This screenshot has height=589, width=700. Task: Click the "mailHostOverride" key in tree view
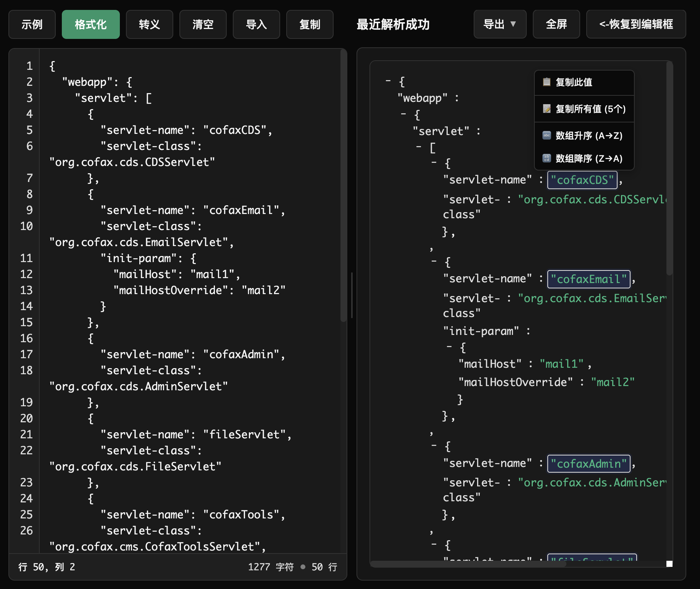(x=516, y=382)
